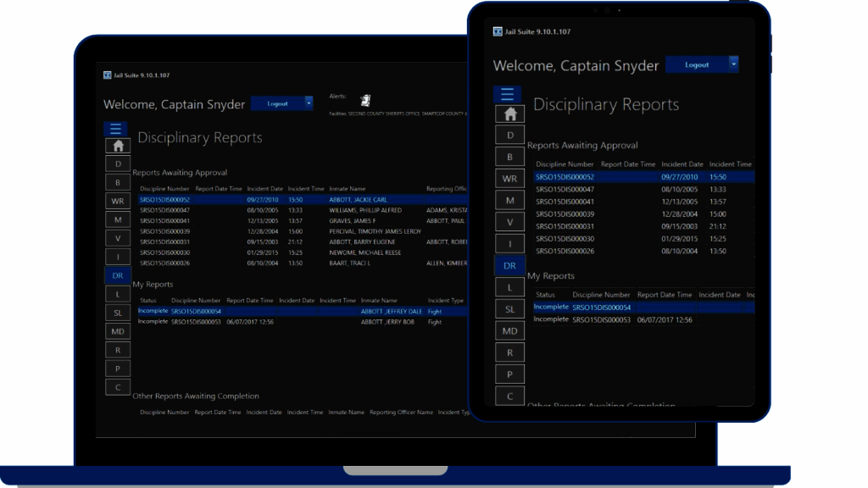Screen dimensions: 868x488
Task: Open the Alerts notification icon
Action: 365,99
